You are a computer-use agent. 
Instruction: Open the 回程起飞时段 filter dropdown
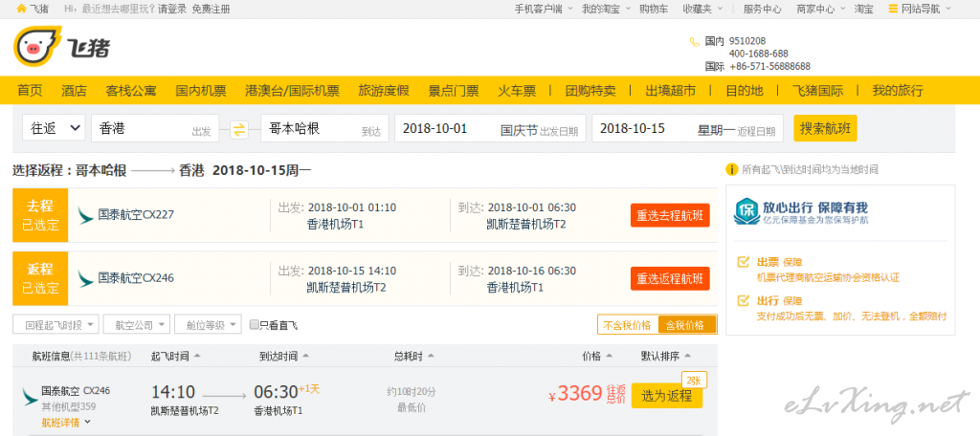tap(56, 325)
